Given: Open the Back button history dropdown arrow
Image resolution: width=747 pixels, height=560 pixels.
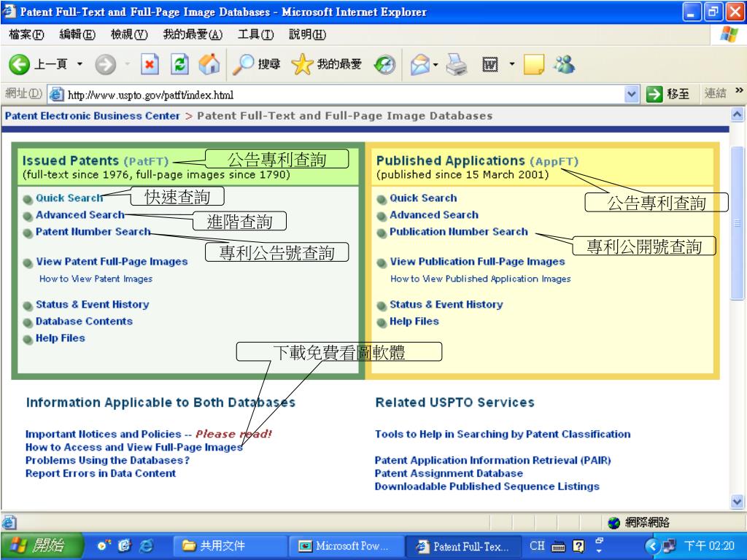Looking at the screenshot, I should tap(80, 64).
